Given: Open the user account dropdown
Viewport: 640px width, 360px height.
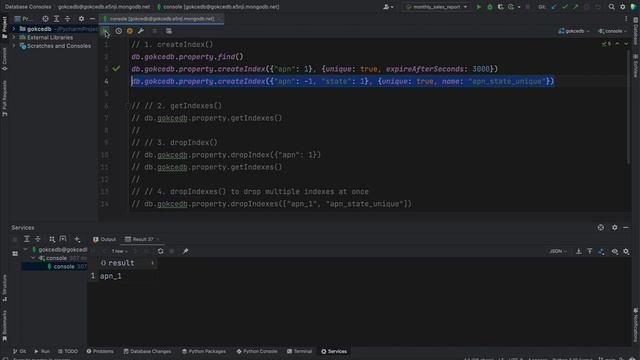Looking at the screenshot, I should pyautogui.click(x=388, y=7).
